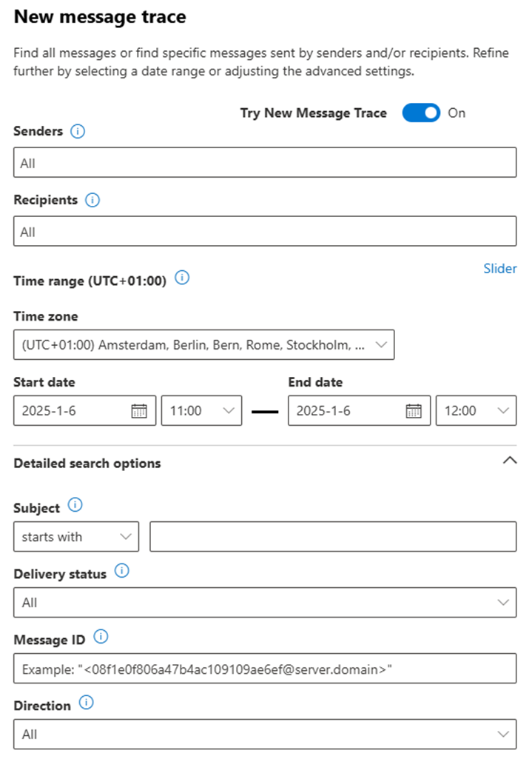The image size is (532, 759).
Task: Expand the Delivery status dropdown
Action: click(265, 603)
